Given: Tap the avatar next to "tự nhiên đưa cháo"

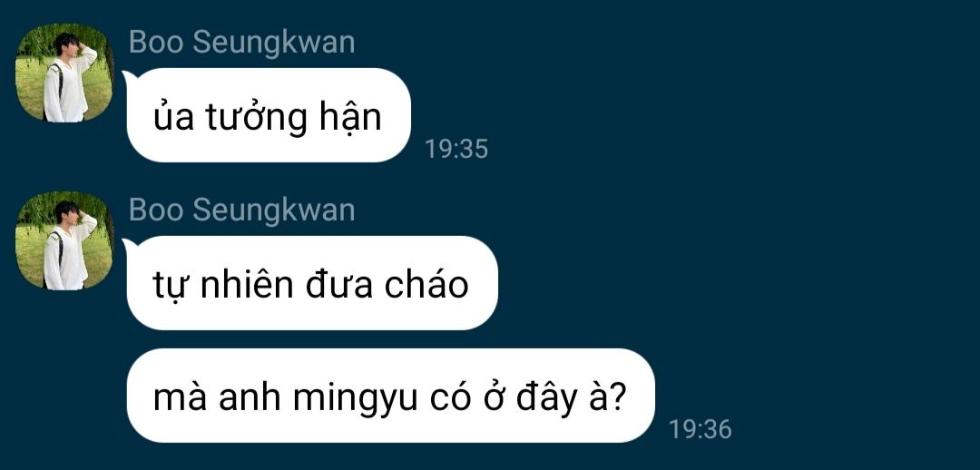Looking at the screenshot, I should [64, 240].
